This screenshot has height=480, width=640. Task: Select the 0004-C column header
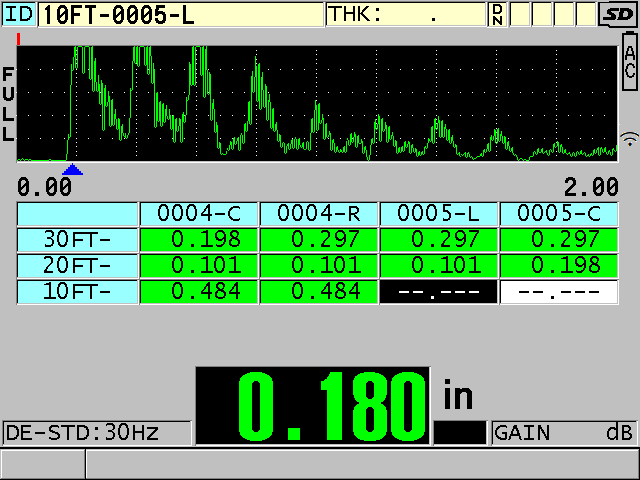tap(198, 214)
